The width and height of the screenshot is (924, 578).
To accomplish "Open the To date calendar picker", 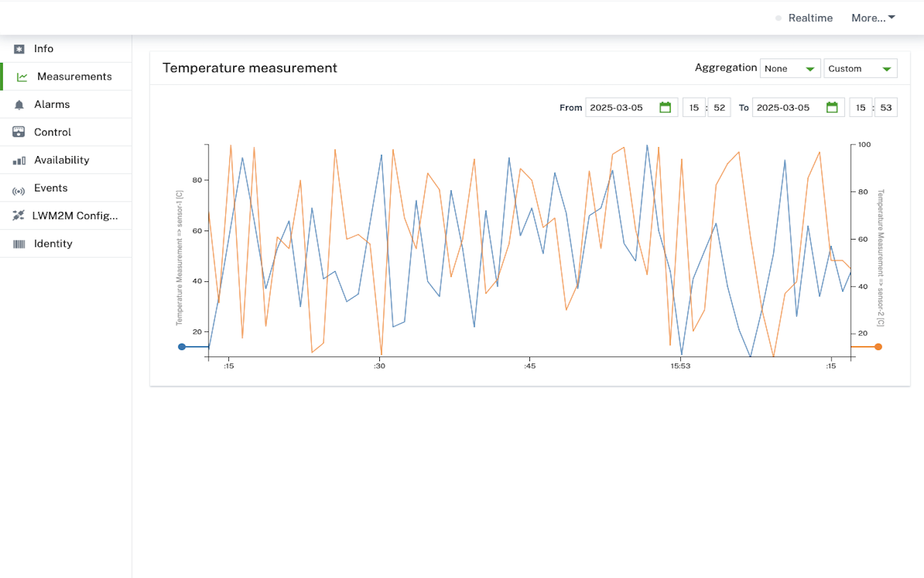I will pyautogui.click(x=832, y=107).
